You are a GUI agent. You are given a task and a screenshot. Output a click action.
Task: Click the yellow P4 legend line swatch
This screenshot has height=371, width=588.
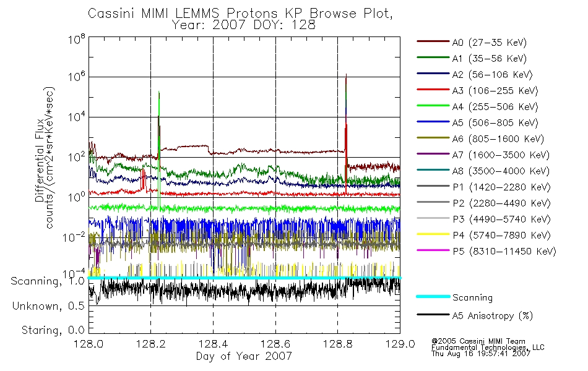(433, 234)
